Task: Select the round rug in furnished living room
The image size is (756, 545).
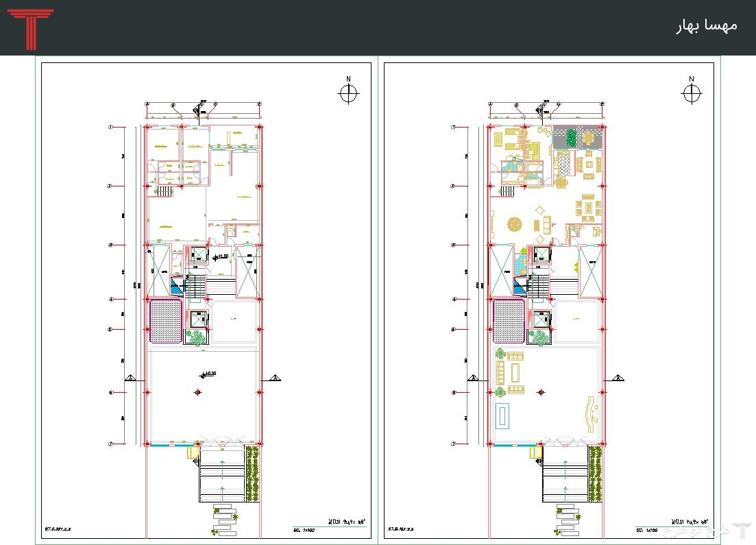Action: (x=515, y=223)
